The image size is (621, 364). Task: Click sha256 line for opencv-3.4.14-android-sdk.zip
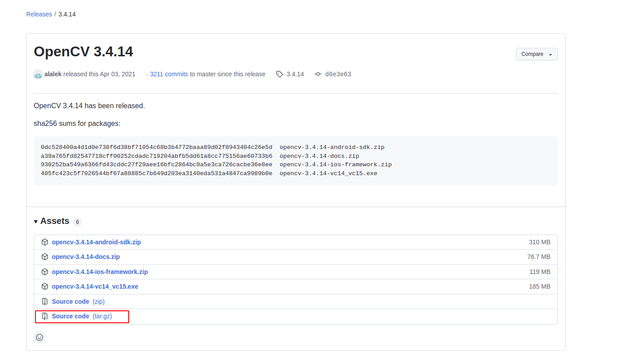(212, 147)
